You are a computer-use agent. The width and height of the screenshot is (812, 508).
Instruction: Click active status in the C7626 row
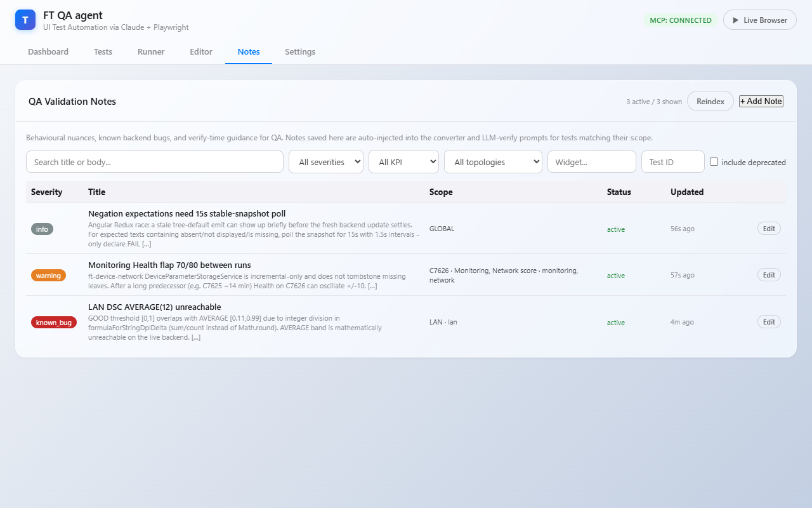(x=616, y=276)
